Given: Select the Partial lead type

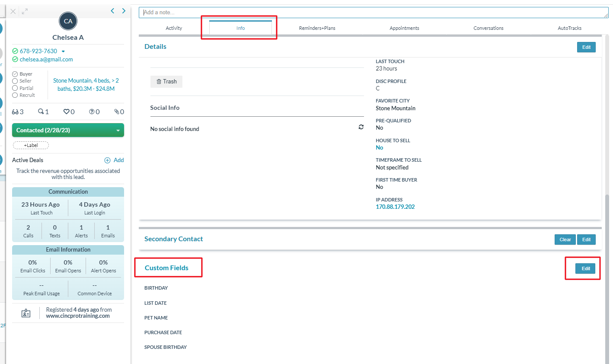Looking at the screenshot, I should click(x=15, y=88).
